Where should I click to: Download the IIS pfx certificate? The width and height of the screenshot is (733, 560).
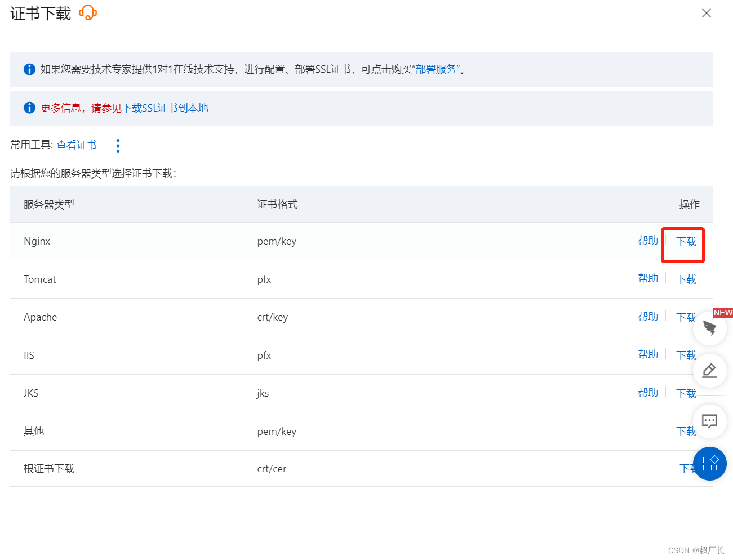(686, 355)
